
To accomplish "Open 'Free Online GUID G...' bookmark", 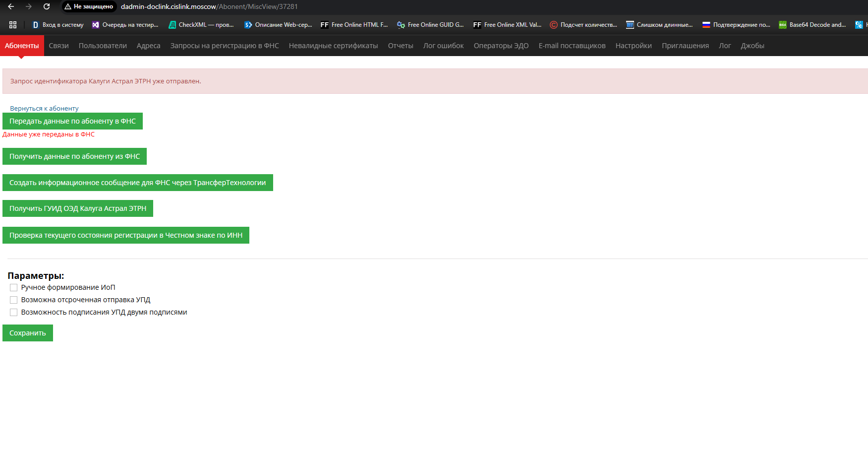I will pos(430,24).
